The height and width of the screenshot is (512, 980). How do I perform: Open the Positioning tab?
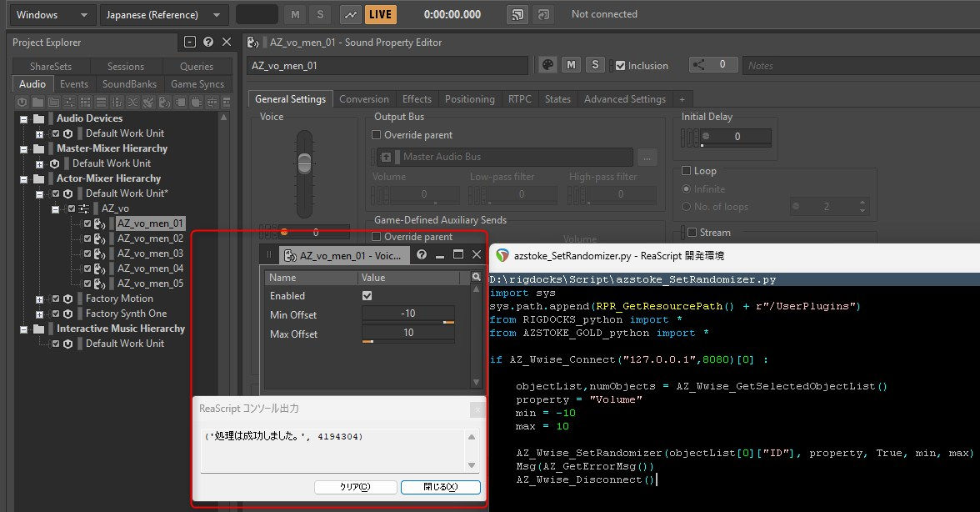469,98
